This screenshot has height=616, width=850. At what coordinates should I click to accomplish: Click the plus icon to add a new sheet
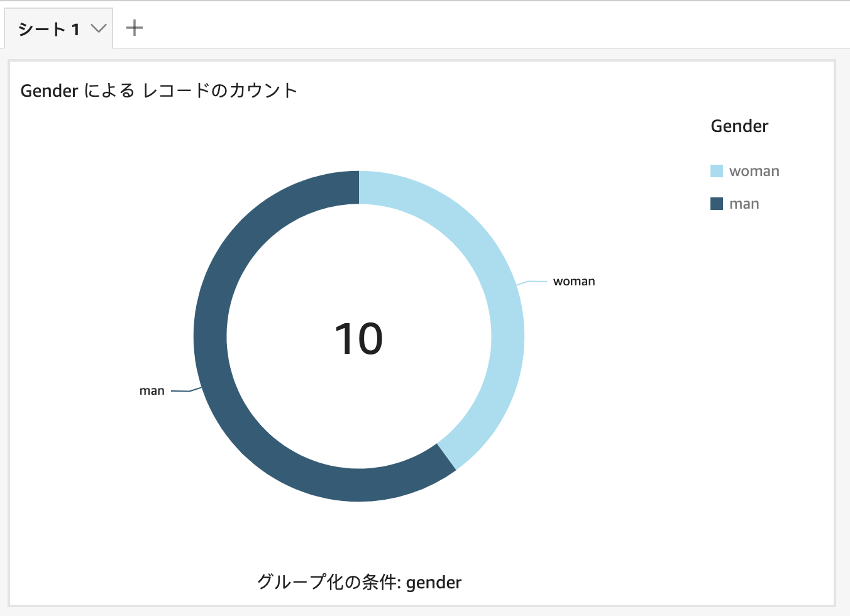click(x=134, y=27)
